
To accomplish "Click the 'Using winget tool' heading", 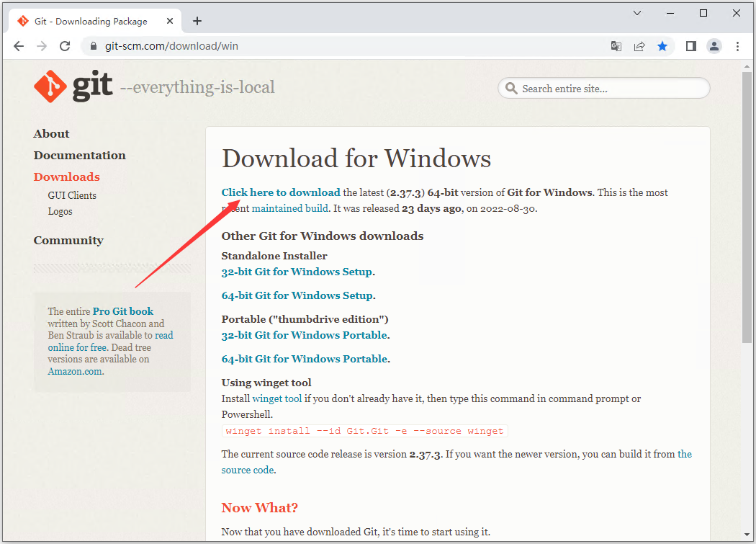I will [x=266, y=383].
